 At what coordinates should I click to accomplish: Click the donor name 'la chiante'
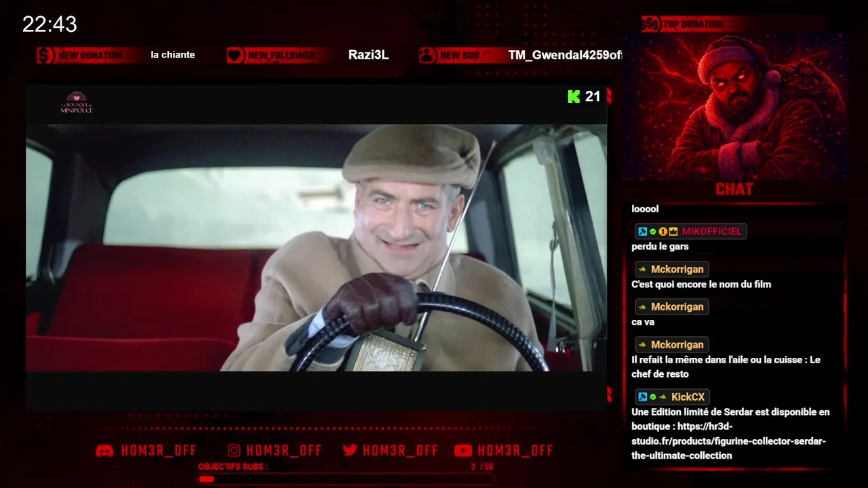(x=173, y=55)
